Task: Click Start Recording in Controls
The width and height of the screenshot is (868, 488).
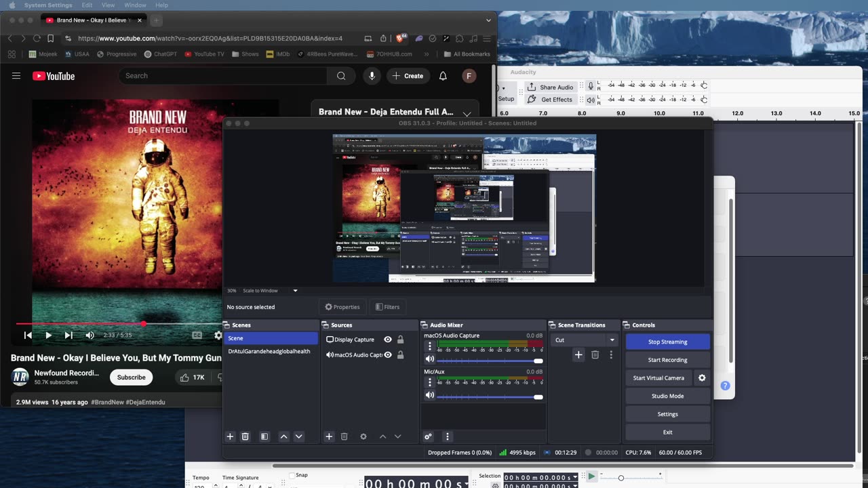Action: click(667, 360)
